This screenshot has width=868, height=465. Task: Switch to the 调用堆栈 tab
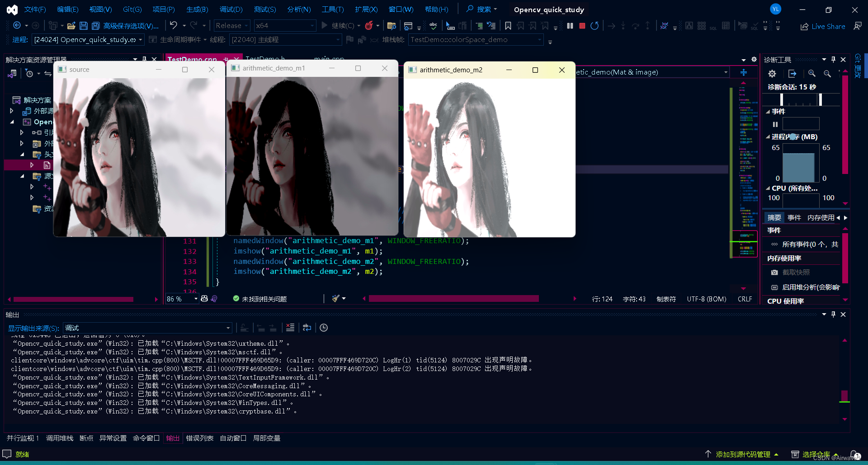click(59, 438)
